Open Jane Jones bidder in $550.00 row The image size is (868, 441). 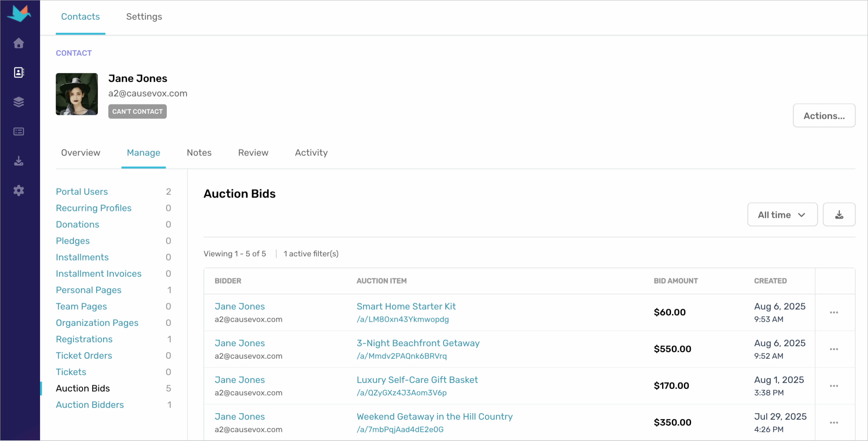[240, 343]
